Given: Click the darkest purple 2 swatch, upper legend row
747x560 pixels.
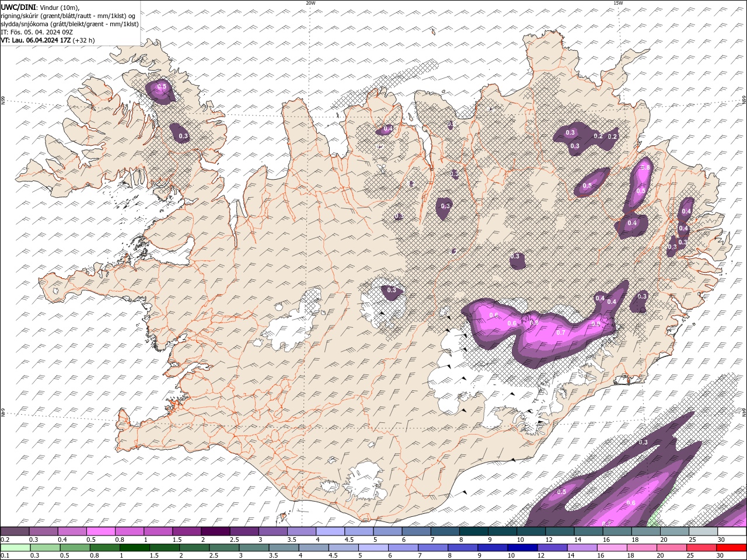Looking at the screenshot, I should 215,531.
